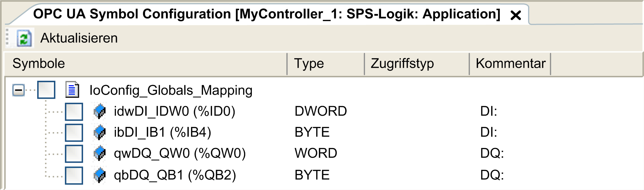Close the OPC UA Symbol Configuration tab
Image resolution: width=644 pixels, height=190 pixels.
coord(516,15)
